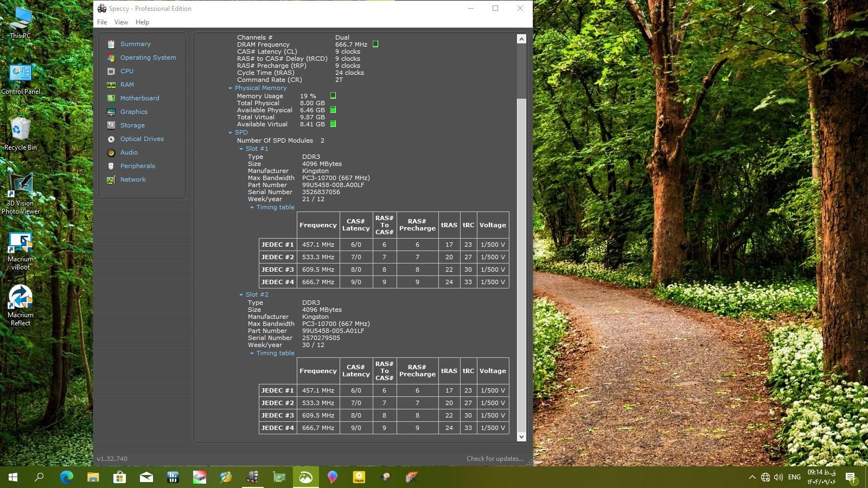Viewport: 868px width, 488px height.
Task: Click the Optical Drives disc icon
Action: click(111, 139)
